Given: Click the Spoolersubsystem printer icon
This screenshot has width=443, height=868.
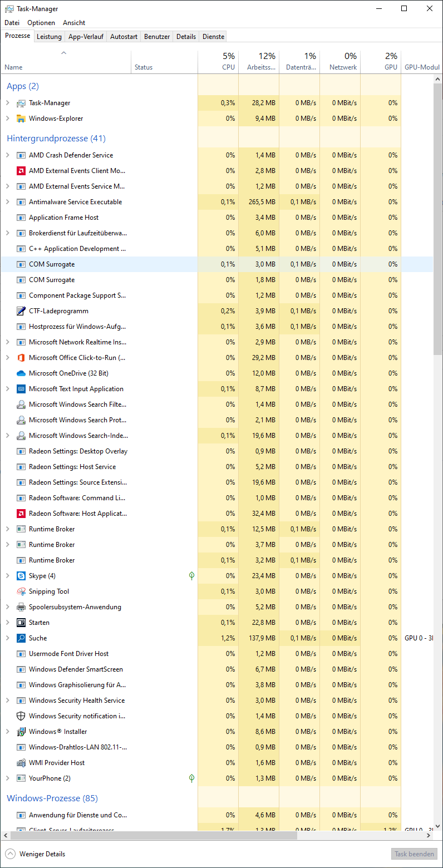Looking at the screenshot, I should 21,607.
